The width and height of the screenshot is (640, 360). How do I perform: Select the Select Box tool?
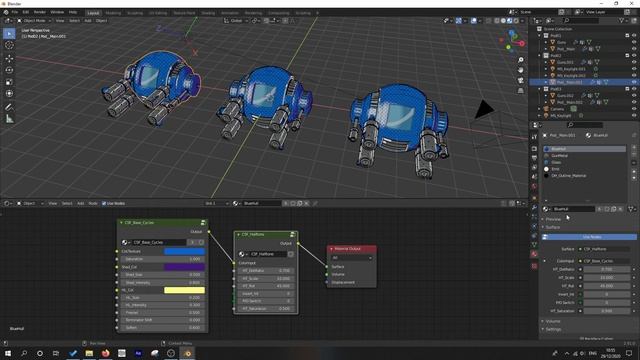9,33
